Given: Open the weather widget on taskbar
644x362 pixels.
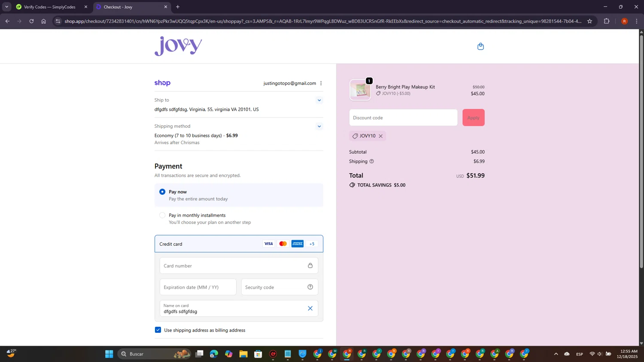Looking at the screenshot, I should pos(12,353).
